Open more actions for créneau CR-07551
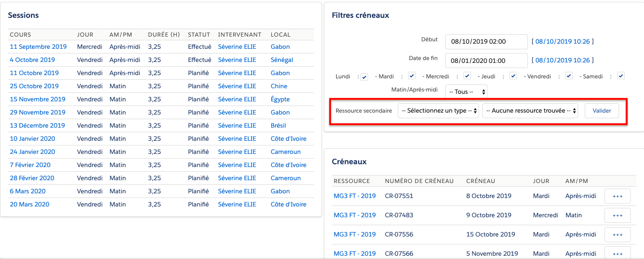 point(617,196)
